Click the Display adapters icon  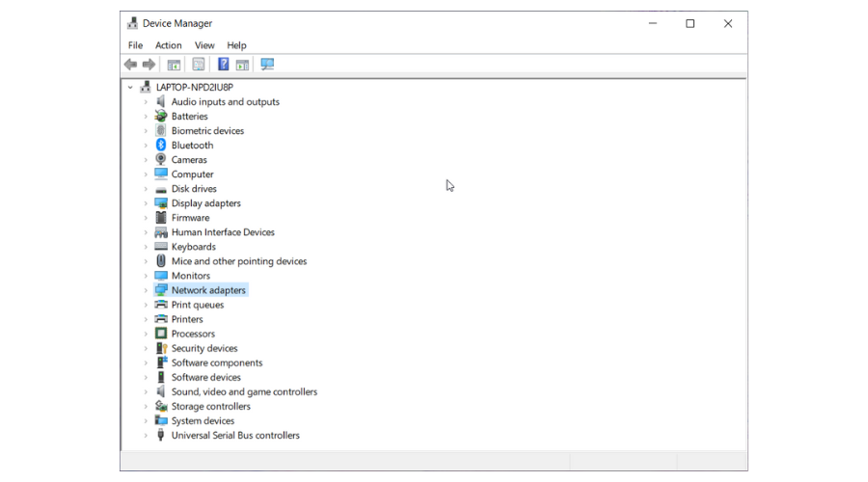click(161, 203)
